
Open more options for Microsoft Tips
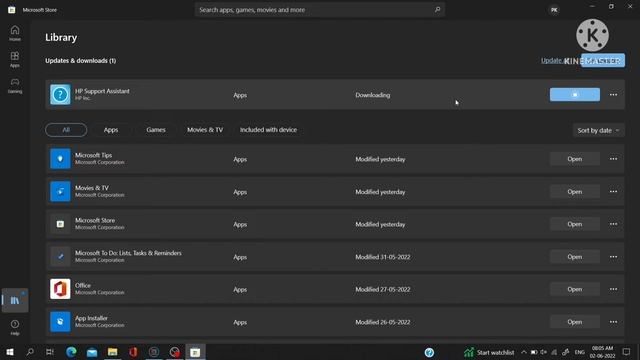coord(613,159)
